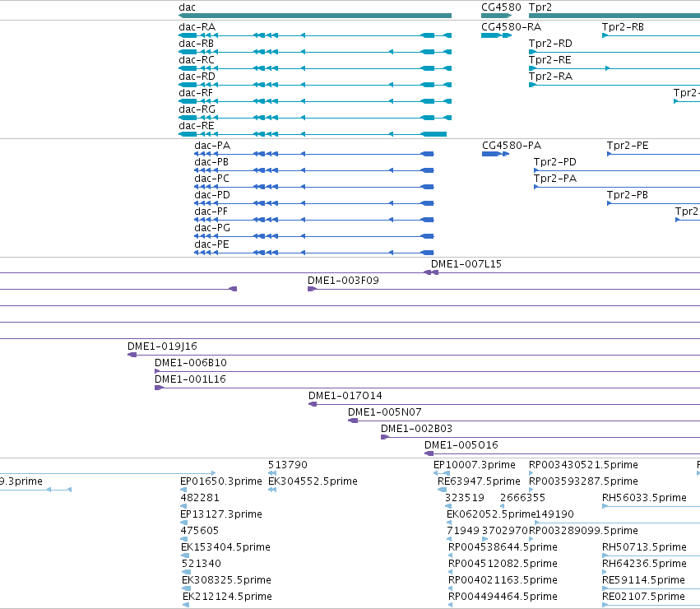Click EST EK304552.5prime
This screenshot has height=609, width=700.
[x=313, y=481]
